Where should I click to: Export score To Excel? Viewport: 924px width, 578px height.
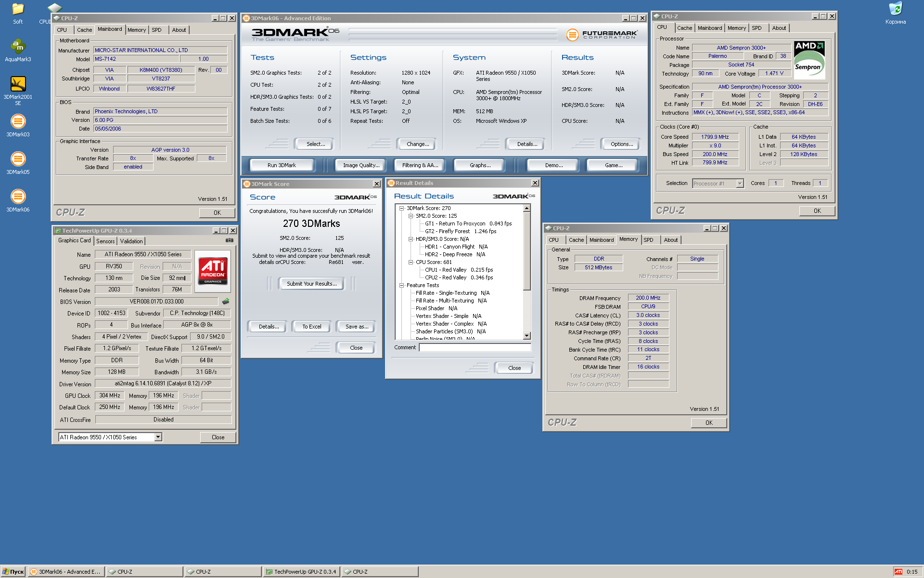(311, 327)
